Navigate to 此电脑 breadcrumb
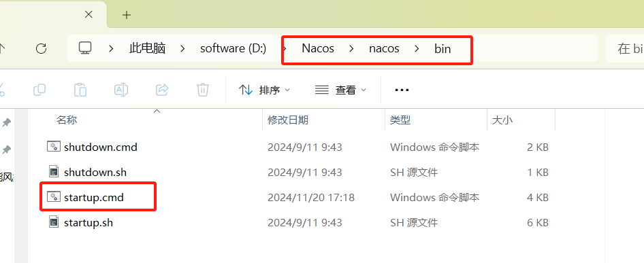644x263 pixels. click(148, 48)
